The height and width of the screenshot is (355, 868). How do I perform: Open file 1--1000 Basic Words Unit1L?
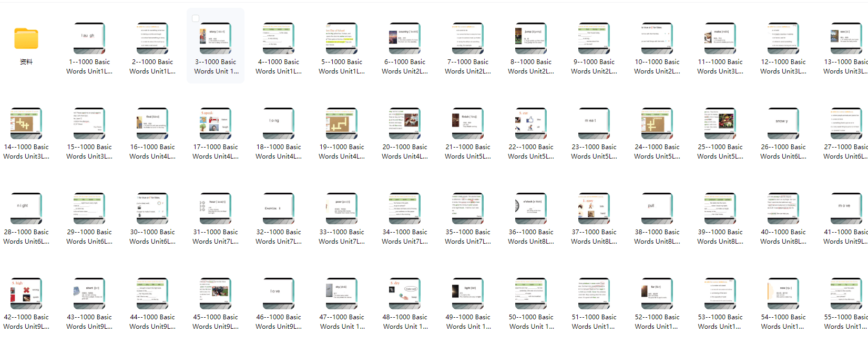coord(89,38)
